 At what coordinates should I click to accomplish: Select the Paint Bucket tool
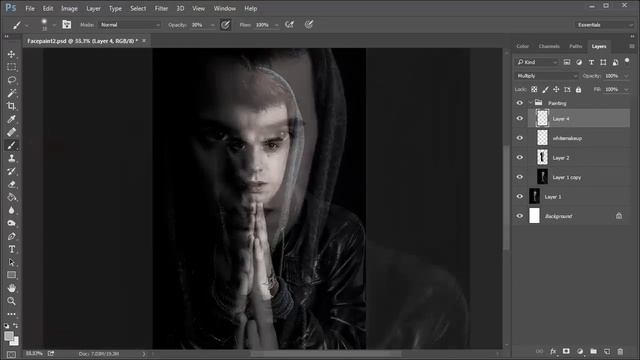point(11,197)
